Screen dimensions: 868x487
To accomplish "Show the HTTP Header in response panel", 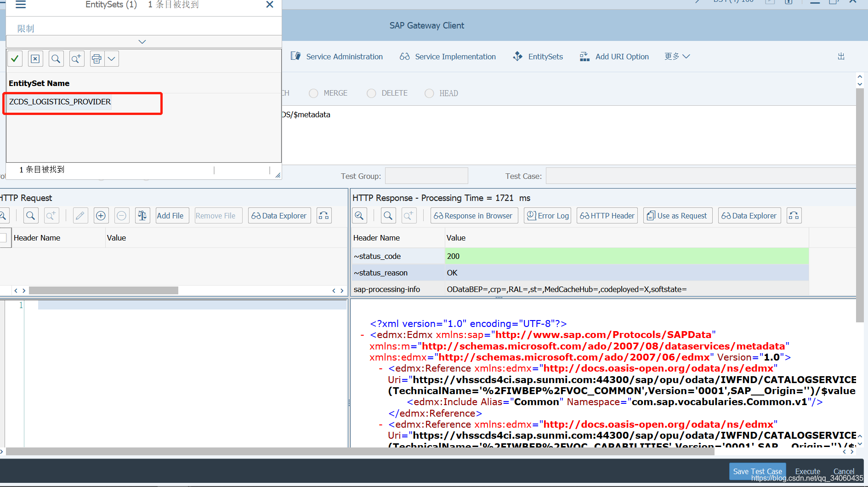I will pyautogui.click(x=607, y=216).
